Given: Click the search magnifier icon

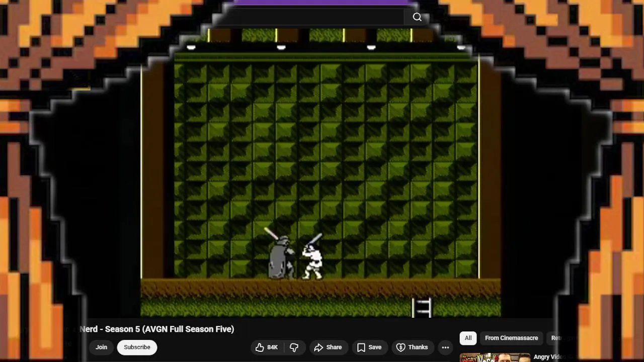Looking at the screenshot, I should coord(417,18).
